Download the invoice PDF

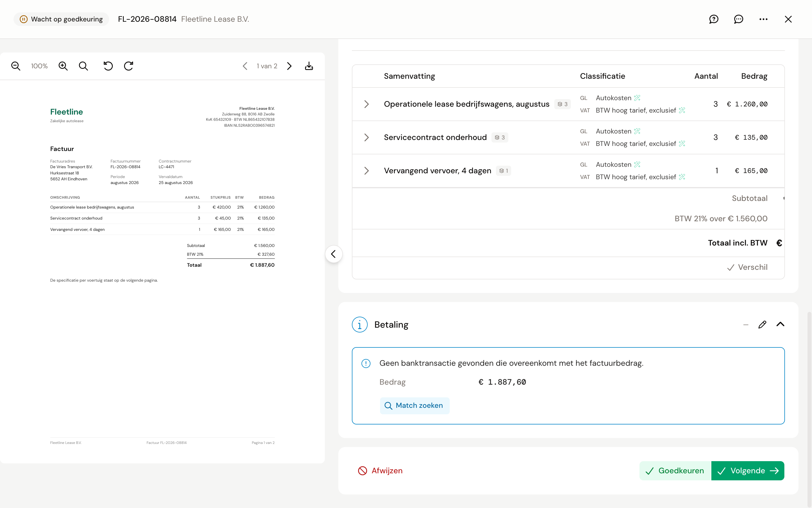pos(309,66)
